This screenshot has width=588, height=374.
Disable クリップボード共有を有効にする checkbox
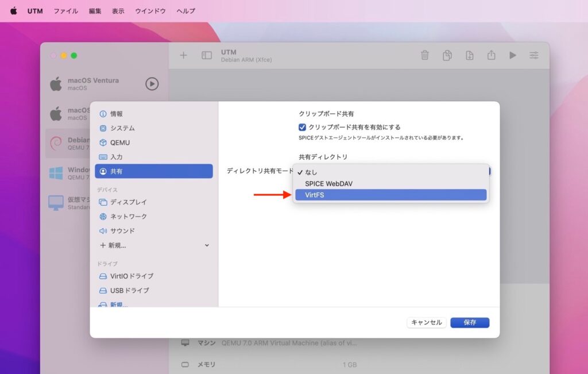coord(301,128)
